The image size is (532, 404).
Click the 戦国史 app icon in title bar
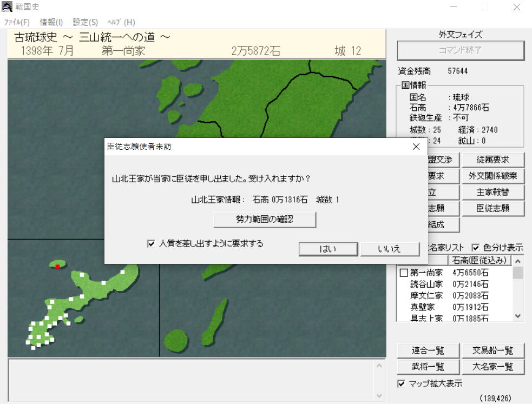click(x=7, y=7)
